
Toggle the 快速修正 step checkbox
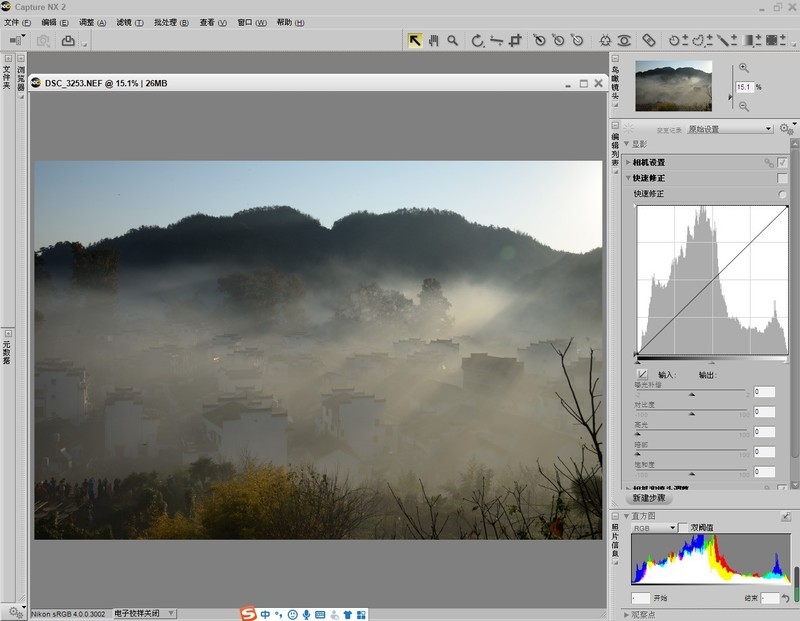point(782,178)
